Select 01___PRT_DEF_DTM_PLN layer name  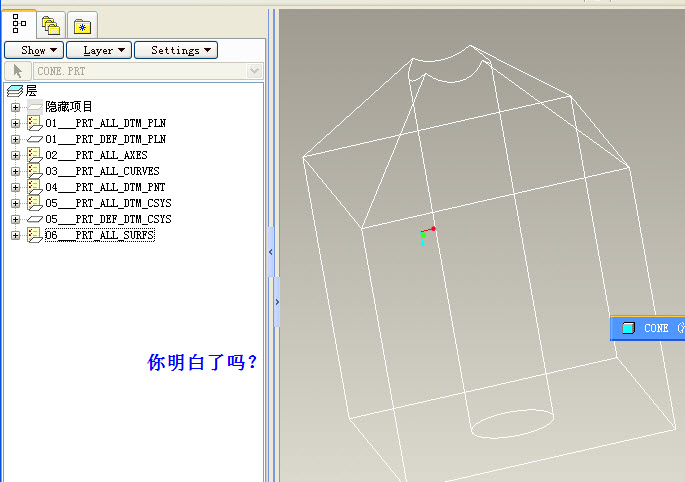point(106,139)
